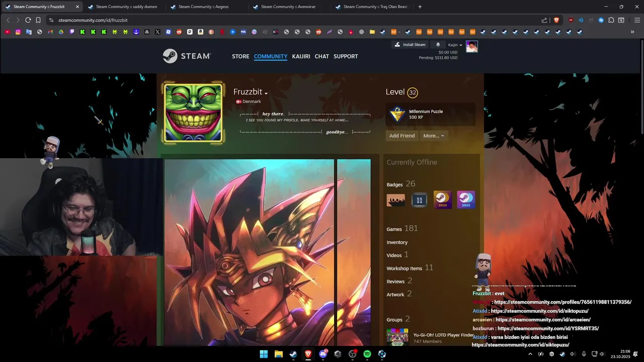The image size is (644, 362).
Task: Open File Explorer from the taskbar
Action: pos(278,354)
